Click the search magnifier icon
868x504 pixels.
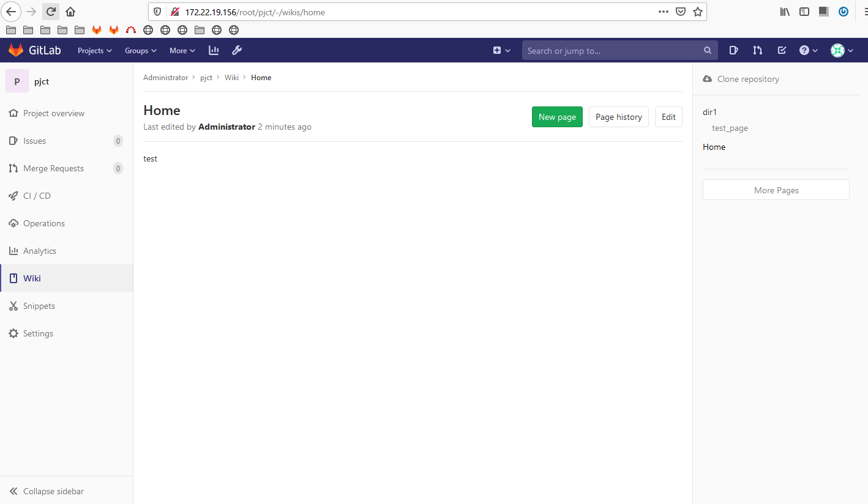707,50
